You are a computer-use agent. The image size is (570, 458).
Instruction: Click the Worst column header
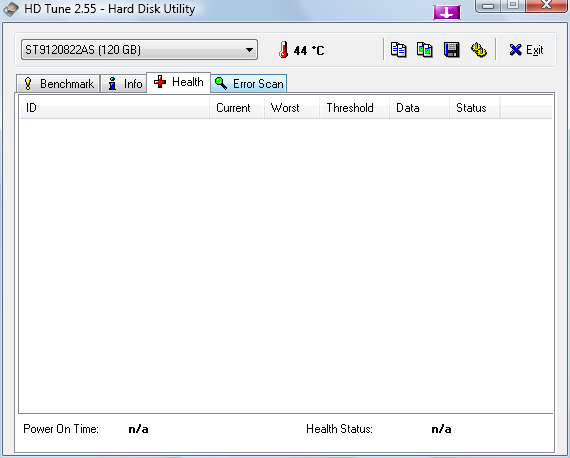[x=292, y=108]
